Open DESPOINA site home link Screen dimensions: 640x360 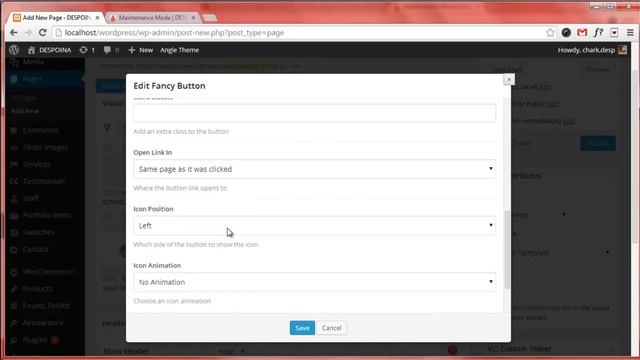click(49, 50)
